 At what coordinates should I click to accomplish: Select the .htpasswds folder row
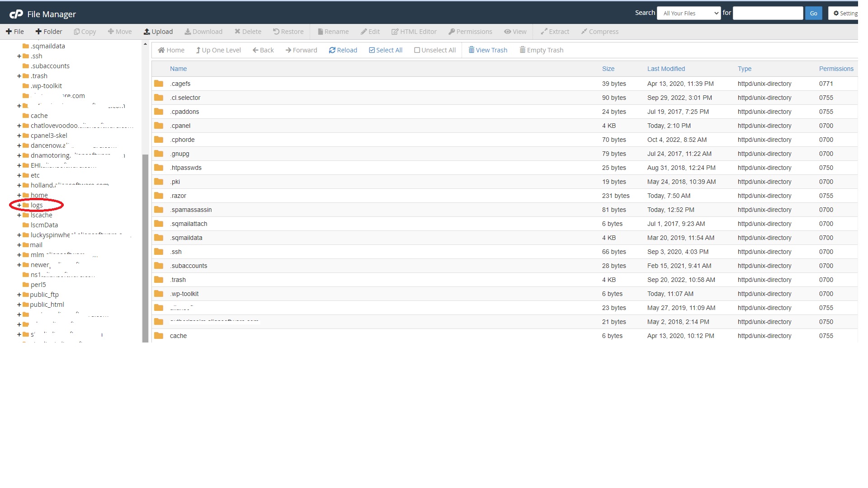[505, 168]
